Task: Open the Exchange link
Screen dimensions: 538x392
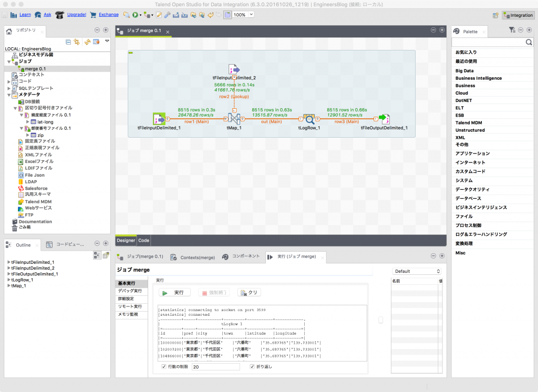Action: 108,14
